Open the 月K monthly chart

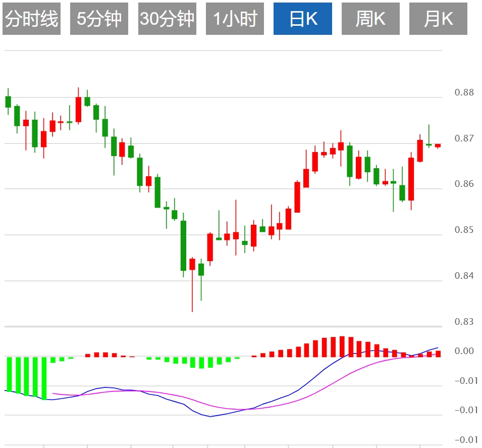point(438,19)
